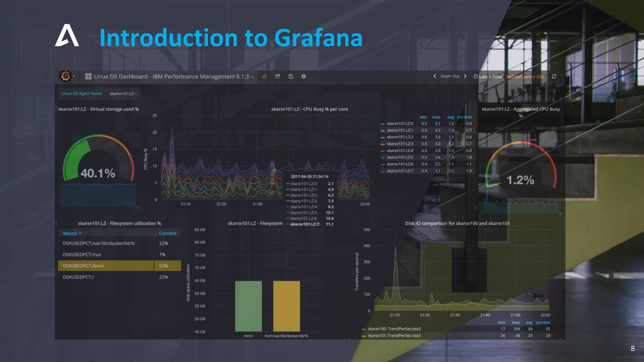Shift time range back with left chevron

(x=435, y=76)
